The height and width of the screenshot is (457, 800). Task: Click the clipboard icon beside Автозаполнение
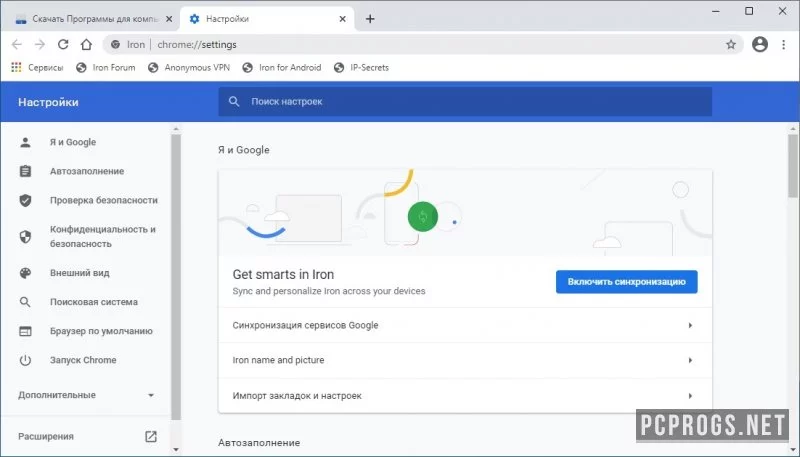click(25, 171)
